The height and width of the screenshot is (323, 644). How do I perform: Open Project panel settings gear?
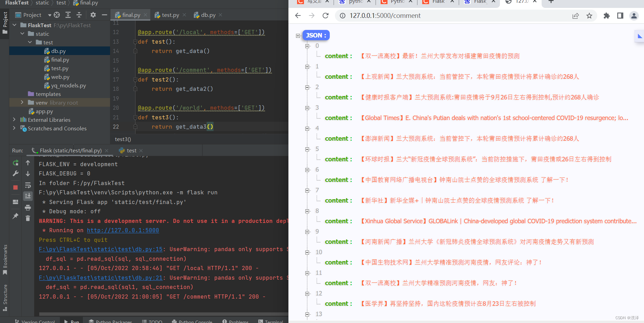pyautogui.click(x=93, y=15)
